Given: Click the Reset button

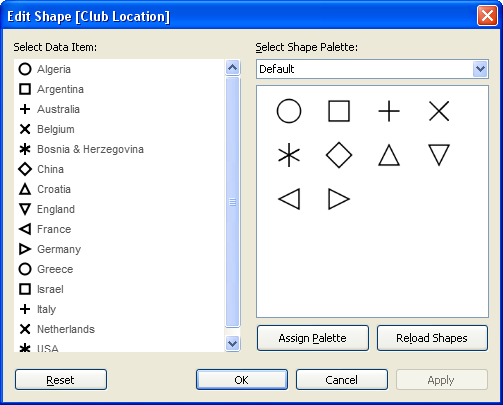Looking at the screenshot, I should [x=61, y=380].
